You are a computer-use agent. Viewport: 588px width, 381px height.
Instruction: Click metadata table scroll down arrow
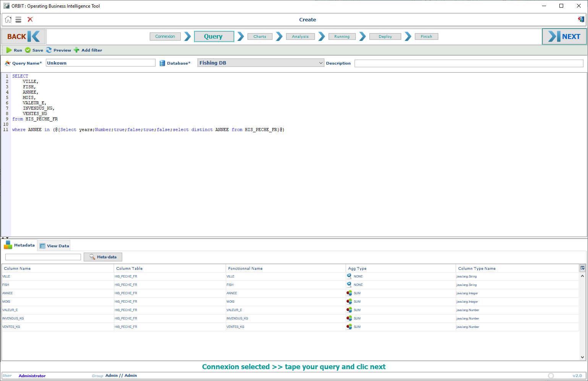coord(582,357)
